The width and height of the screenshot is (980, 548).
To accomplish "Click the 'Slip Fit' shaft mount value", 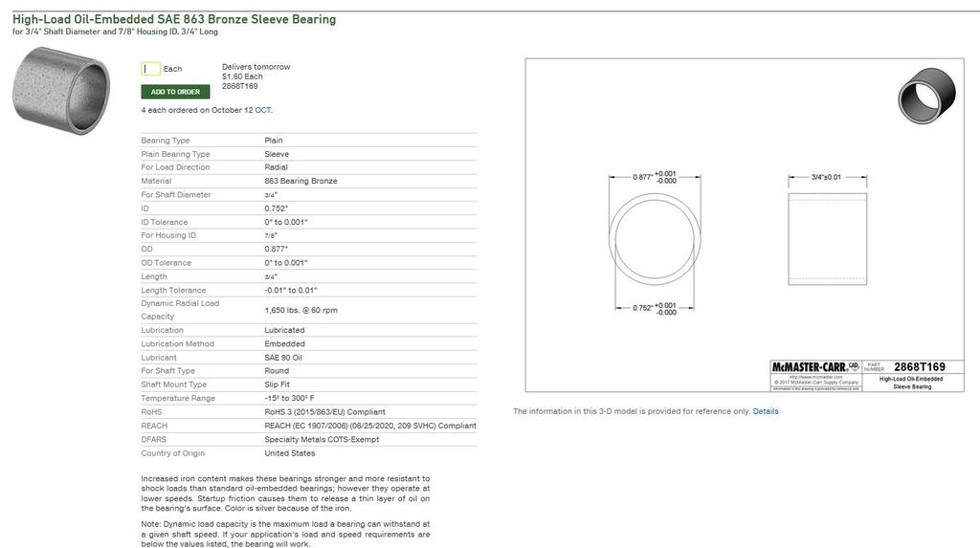I will (x=277, y=384).
